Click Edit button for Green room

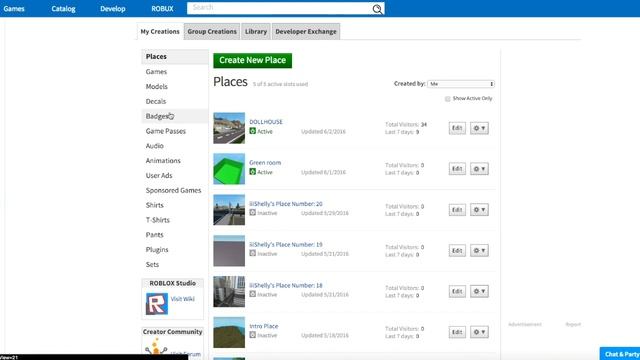[x=457, y=169]
